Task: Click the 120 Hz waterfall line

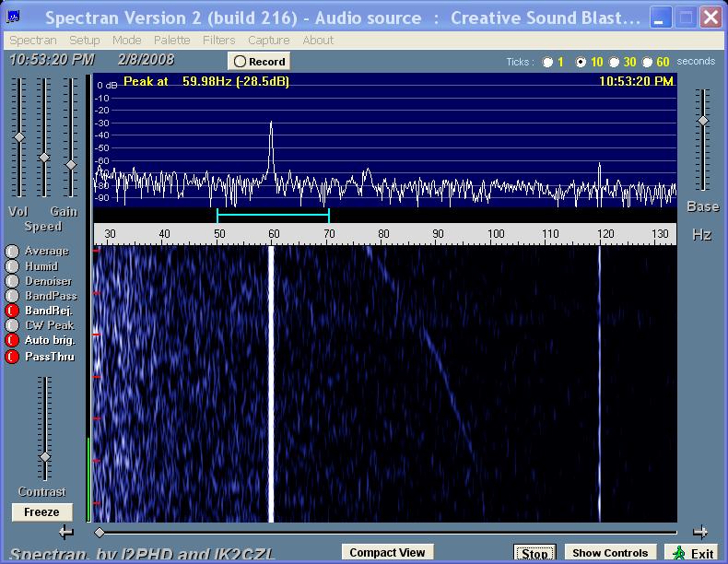Action: pos(599,384)
